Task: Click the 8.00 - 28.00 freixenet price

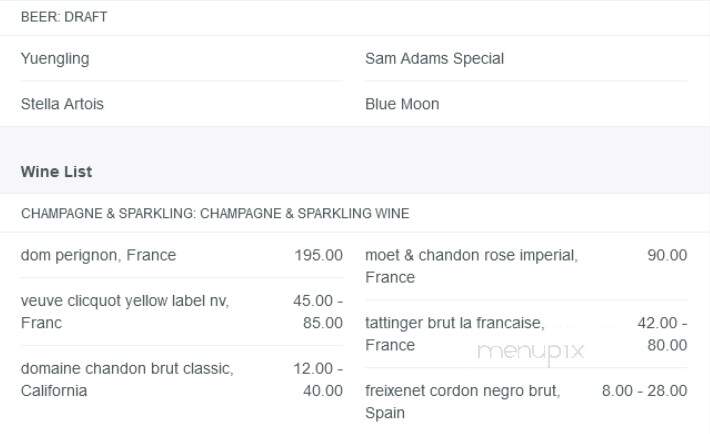Action: 644,391
